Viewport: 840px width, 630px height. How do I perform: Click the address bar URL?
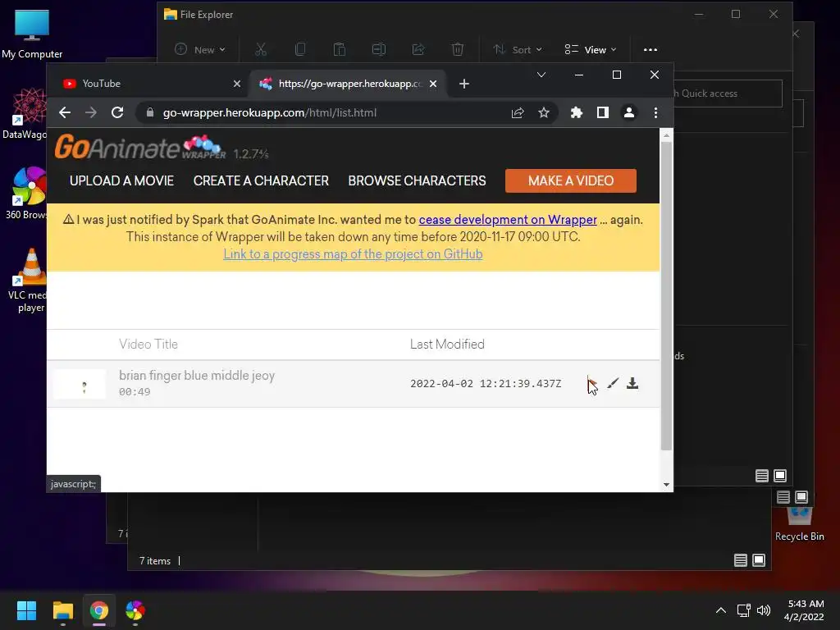click(x=269, y=112)
